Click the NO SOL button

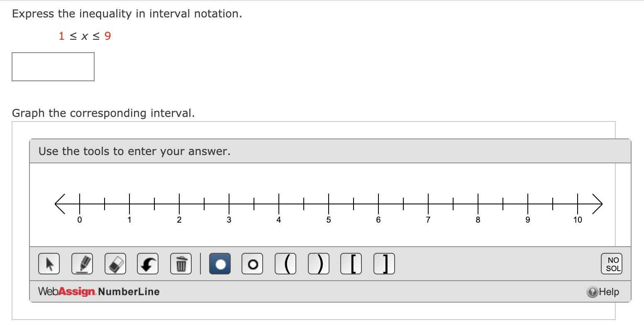pyautogui.click(x=612, y=263)
